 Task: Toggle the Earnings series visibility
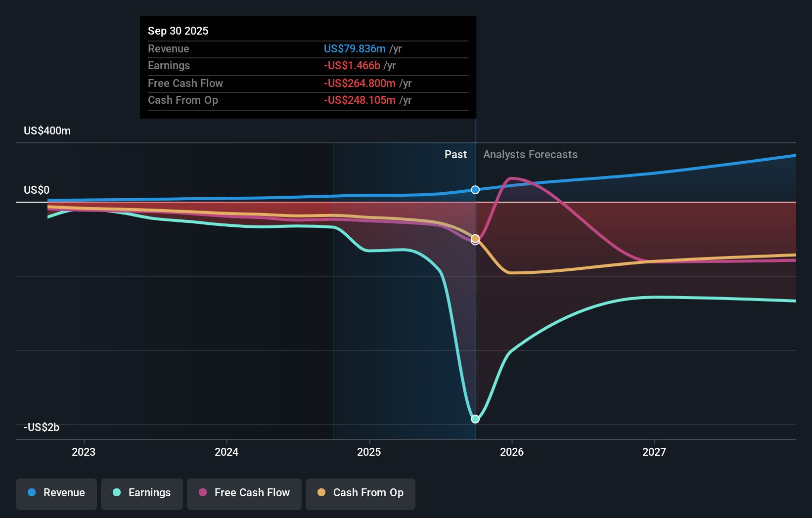[x=141, y=493]
